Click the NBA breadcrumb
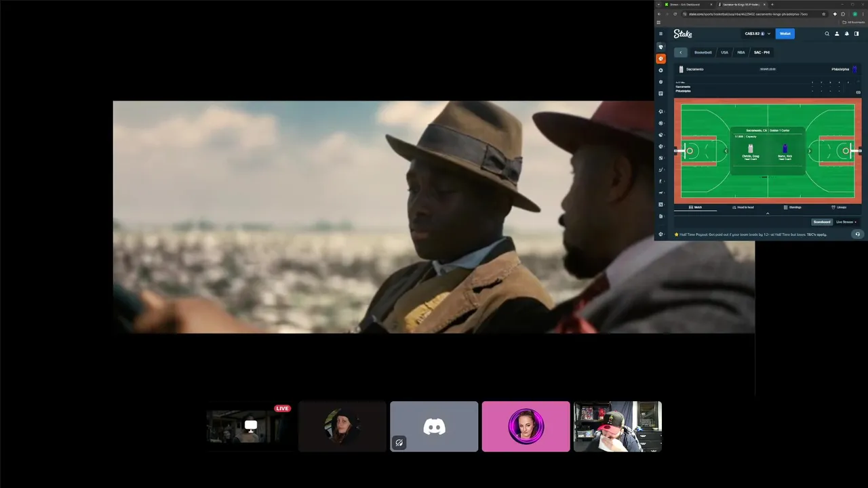868x488 pixels. 741,52
